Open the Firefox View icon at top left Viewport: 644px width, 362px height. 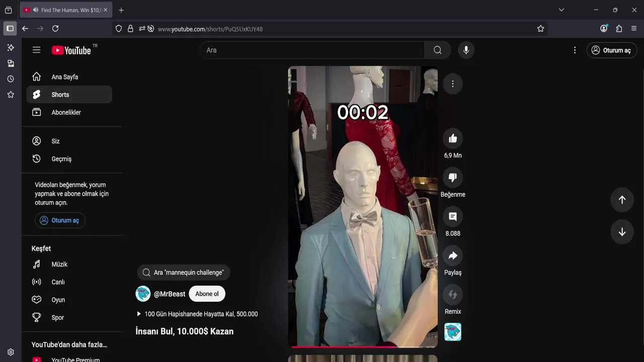point(9,10)
